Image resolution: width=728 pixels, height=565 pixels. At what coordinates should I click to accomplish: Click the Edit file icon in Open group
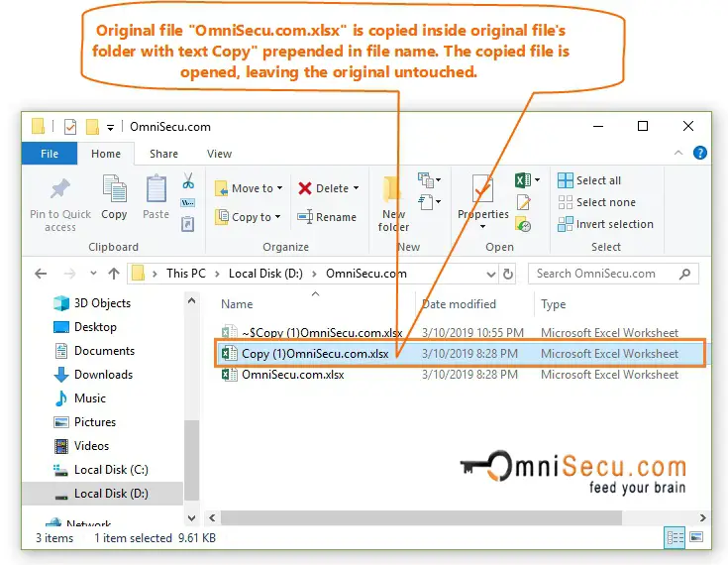pos(523,202)
